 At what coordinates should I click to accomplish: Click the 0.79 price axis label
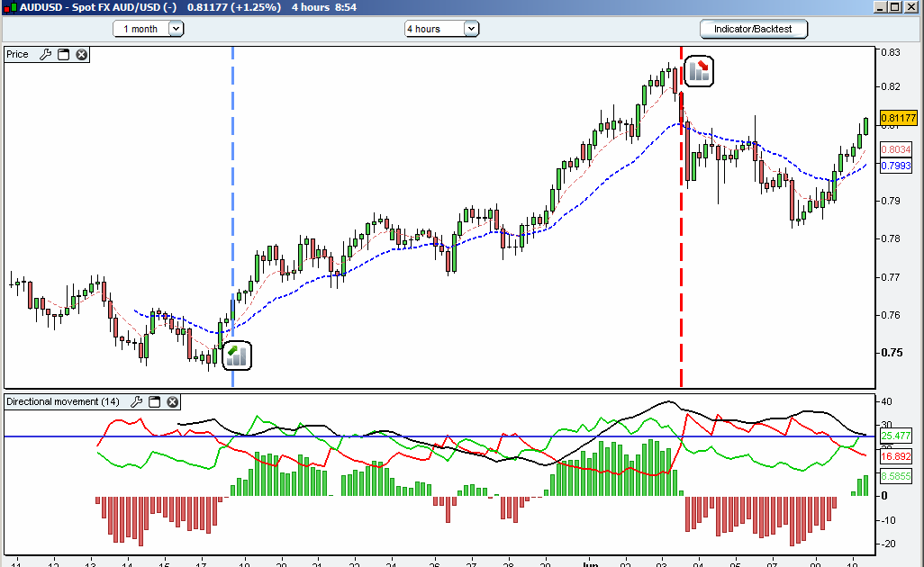click(x=891, y=201)
